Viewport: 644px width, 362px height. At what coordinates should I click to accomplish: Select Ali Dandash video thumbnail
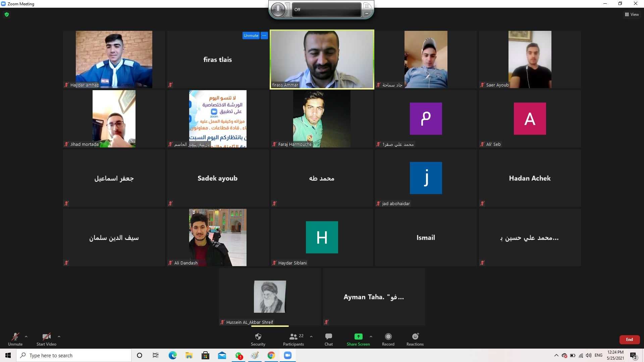(218, 237)
